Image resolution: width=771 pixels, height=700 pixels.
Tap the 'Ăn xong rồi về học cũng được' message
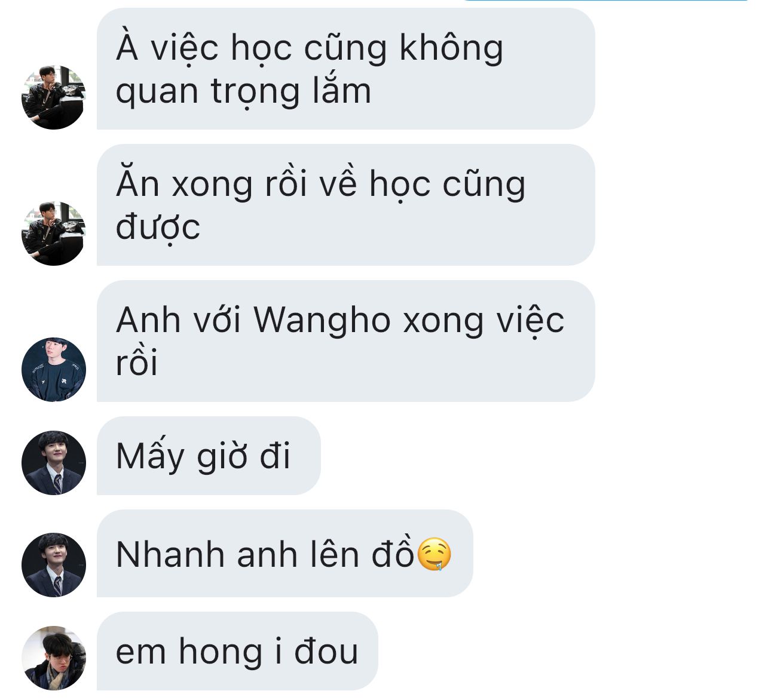(x=346, y=205)
